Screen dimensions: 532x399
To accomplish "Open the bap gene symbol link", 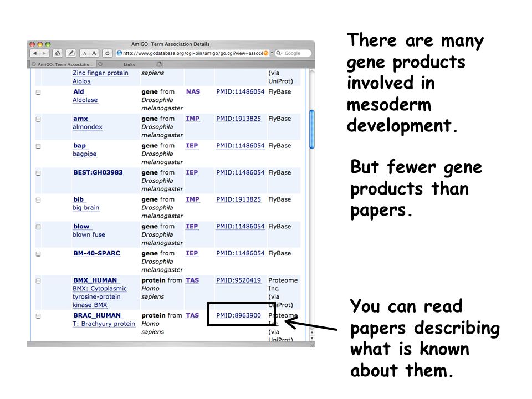I will click(x=79, y=146).
